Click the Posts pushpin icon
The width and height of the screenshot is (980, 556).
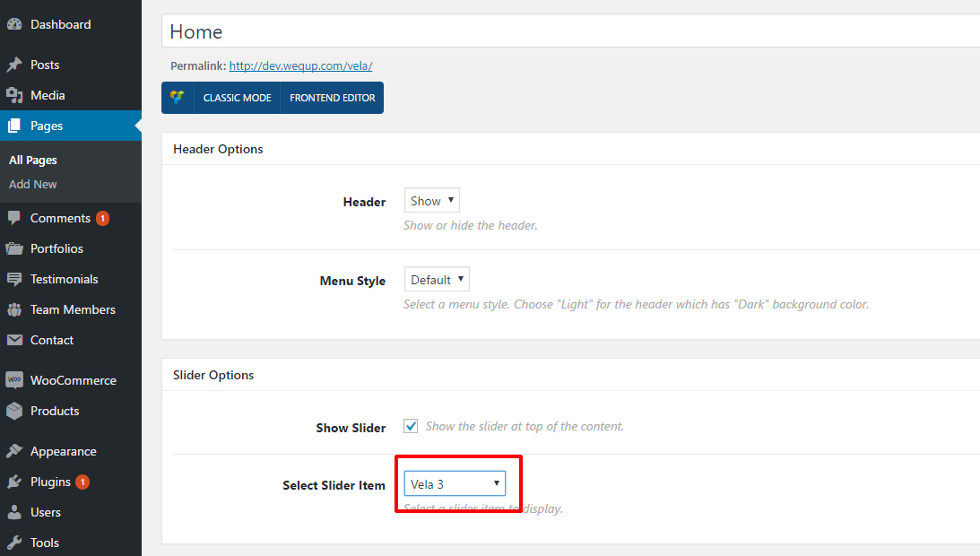point(14,65)
